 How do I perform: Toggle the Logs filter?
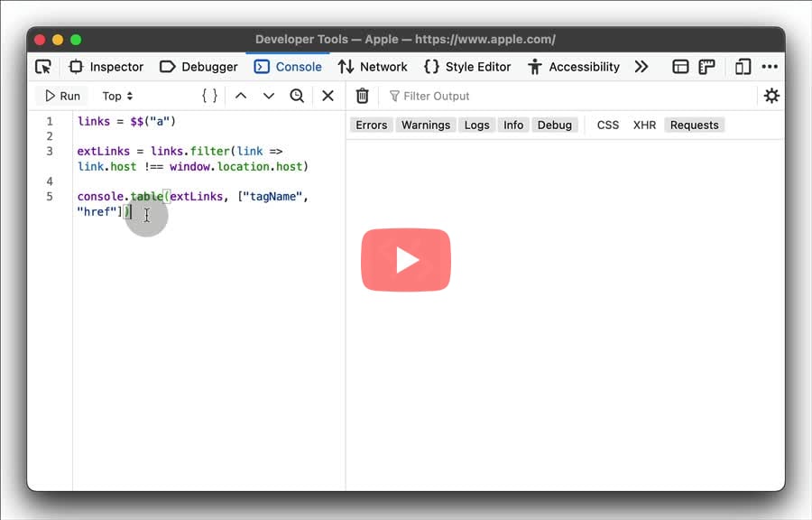pos(476,125)
